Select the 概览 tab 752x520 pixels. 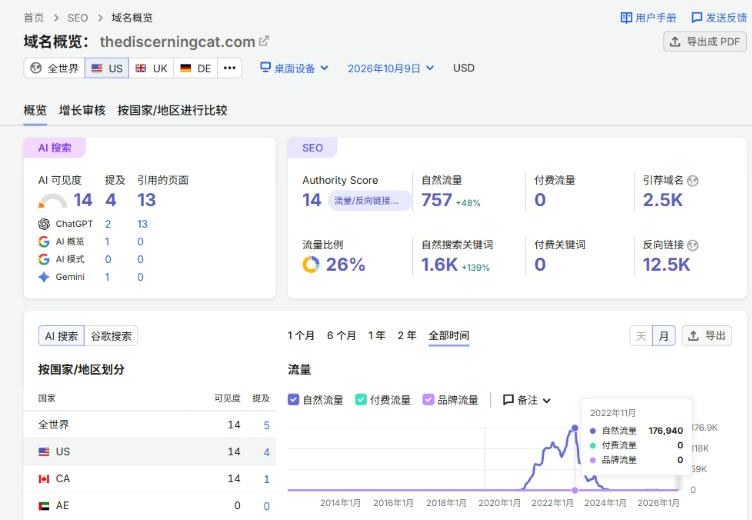coord(35,110)
